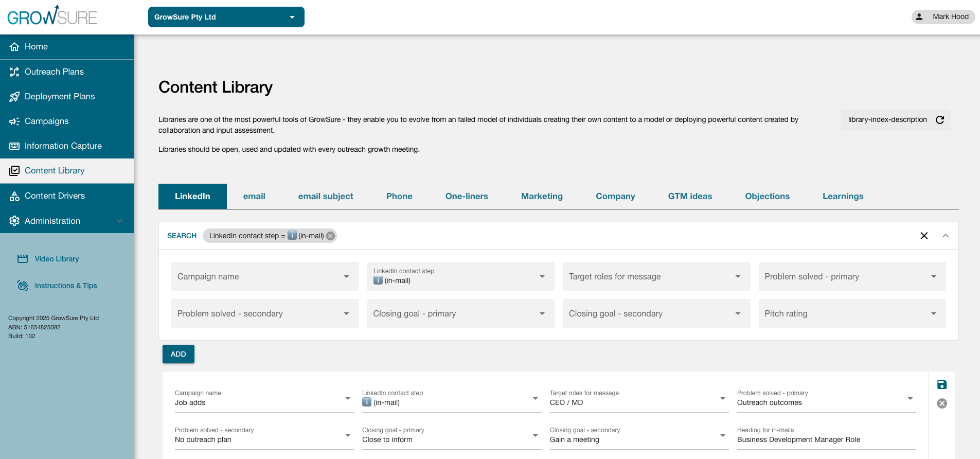The width and height of the screenshot is (980, 459).
Task: Switch to the Marketing tab
Action: 542,196
